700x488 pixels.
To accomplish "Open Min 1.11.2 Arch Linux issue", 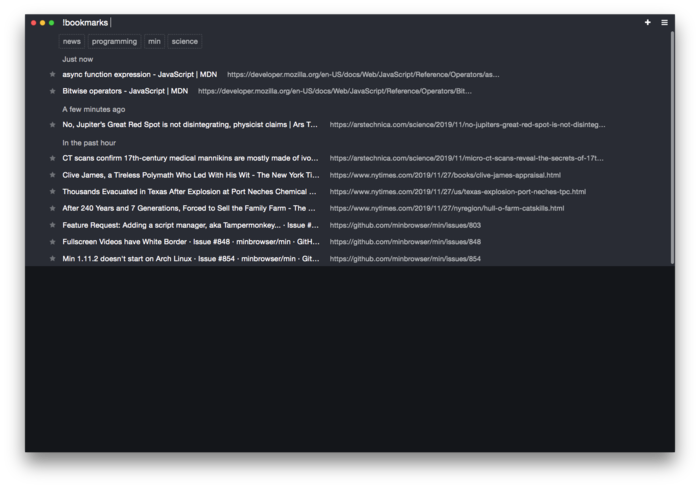I will click(x=190, y=259).
